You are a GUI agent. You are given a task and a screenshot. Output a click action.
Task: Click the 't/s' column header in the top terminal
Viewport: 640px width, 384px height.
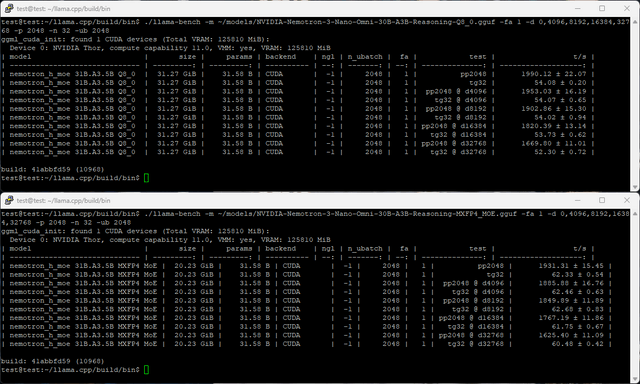pyautogui.click(x=580, y=57)
